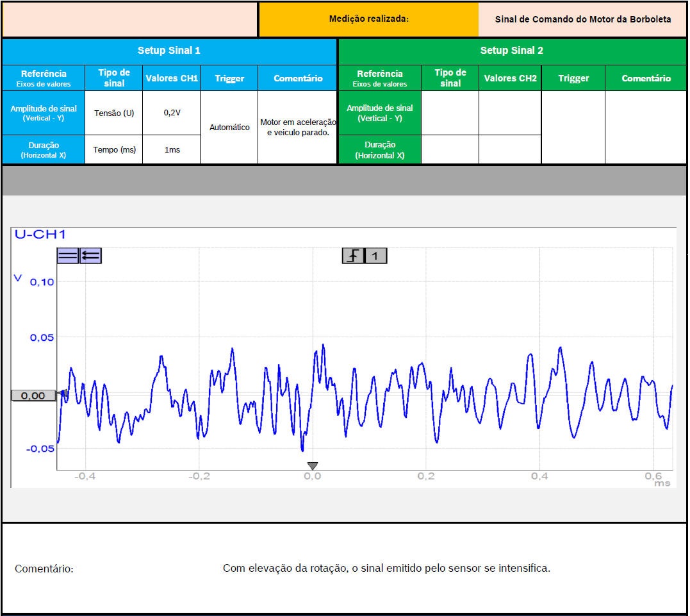Click Sinal de Comando do Motor da Borboleta

[582, 19]
